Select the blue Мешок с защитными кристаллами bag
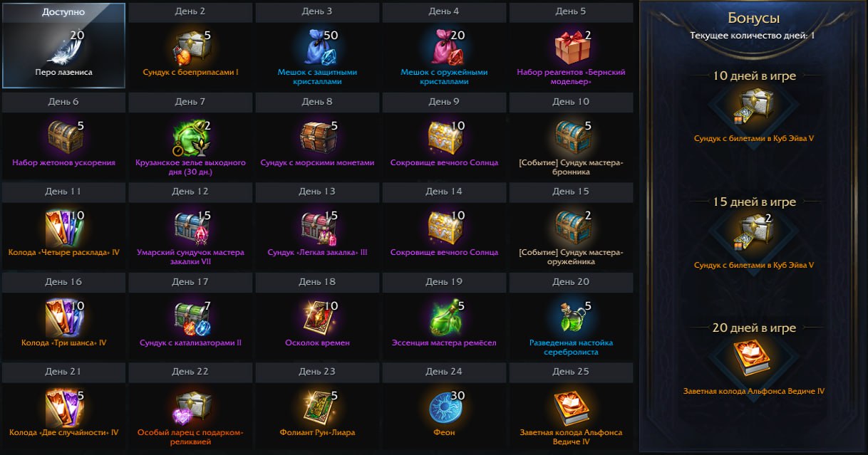Screen dimensions: 868x455 click(316, 48)
